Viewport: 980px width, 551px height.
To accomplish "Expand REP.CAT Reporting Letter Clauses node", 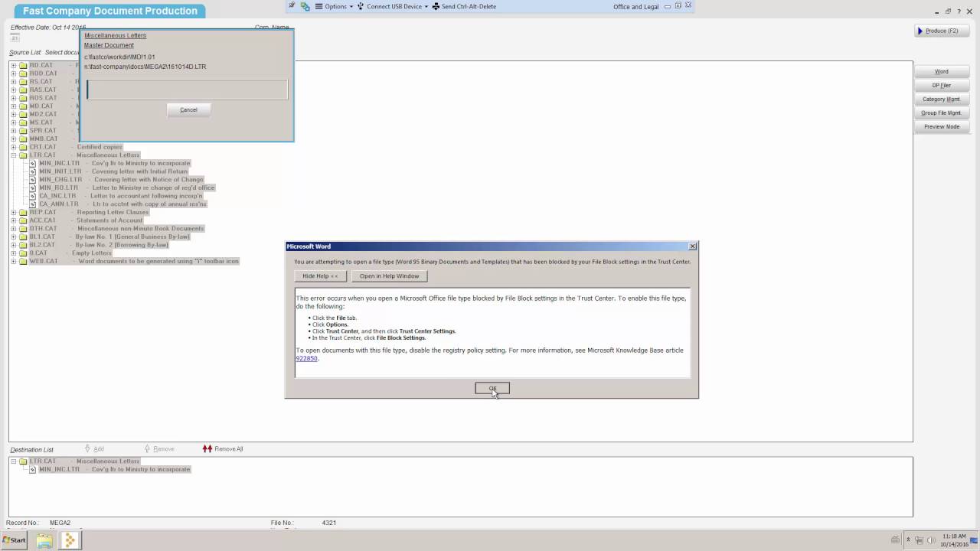I will point(13,213).
